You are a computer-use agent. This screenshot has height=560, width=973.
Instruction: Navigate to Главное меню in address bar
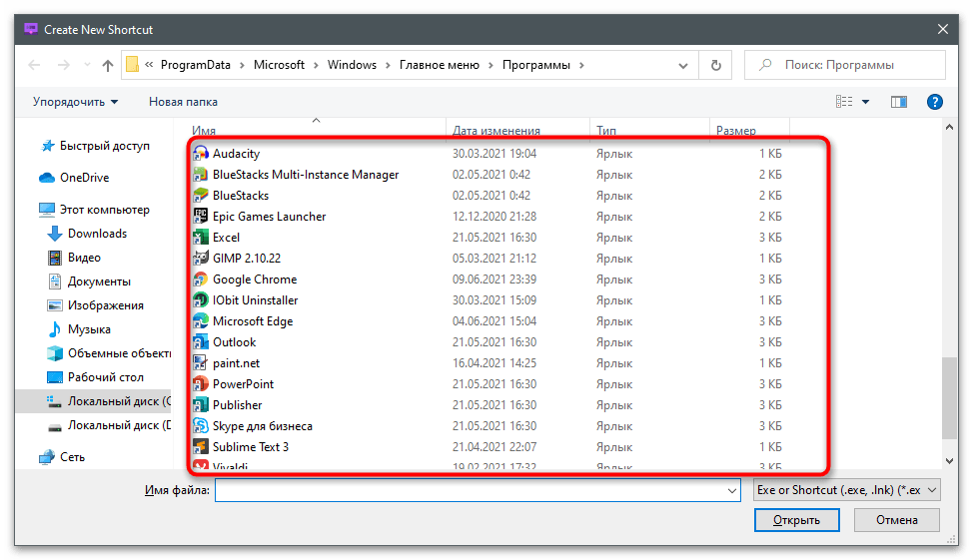click(x=440, y=65)
